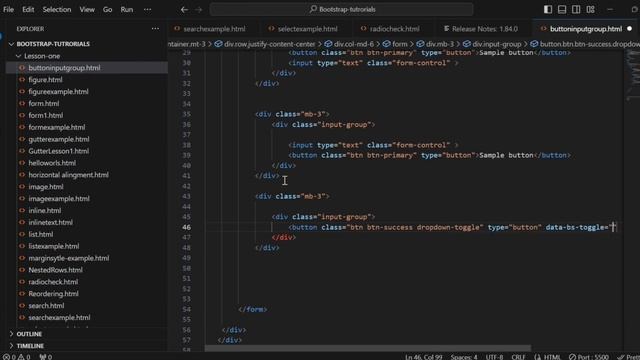Open Explorer more actions ellipsis
Viewport: 640px width, 360px height.
coord(155,29)
